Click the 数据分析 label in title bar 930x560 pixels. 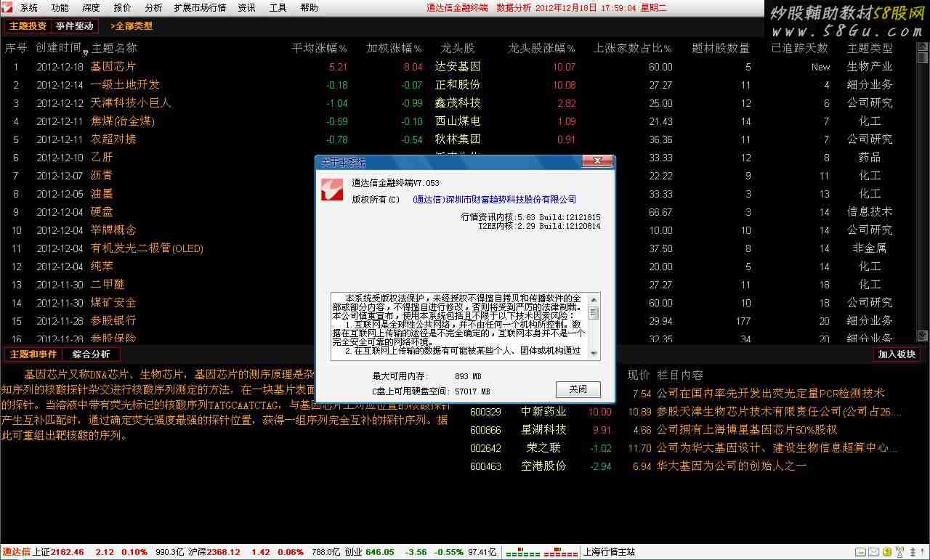pos(514,8)
